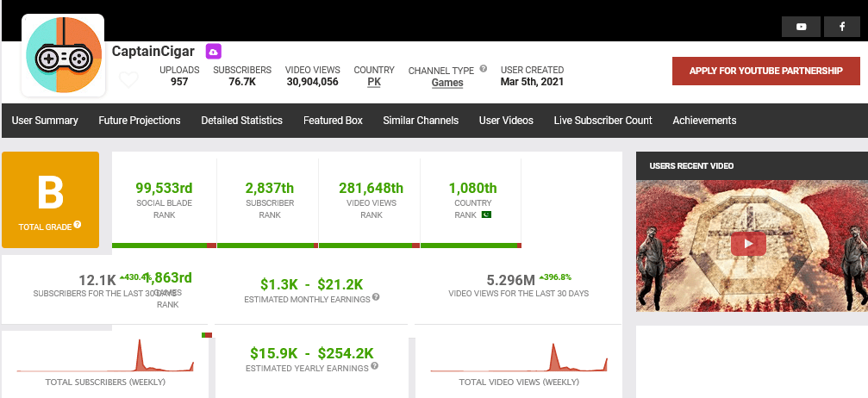Viewport: 868px width, 398px height.
Task: Click the Video Views Rank progress bar
Action: point(369,246)
